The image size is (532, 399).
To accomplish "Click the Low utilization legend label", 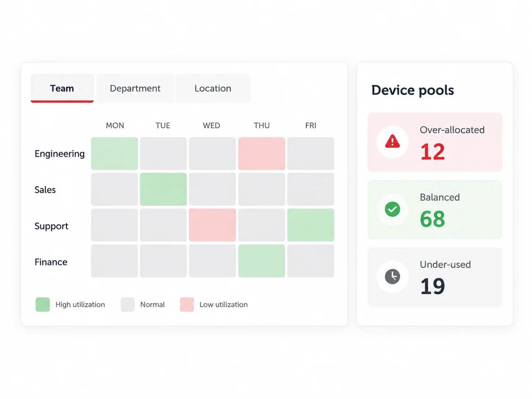I will 223,305.
